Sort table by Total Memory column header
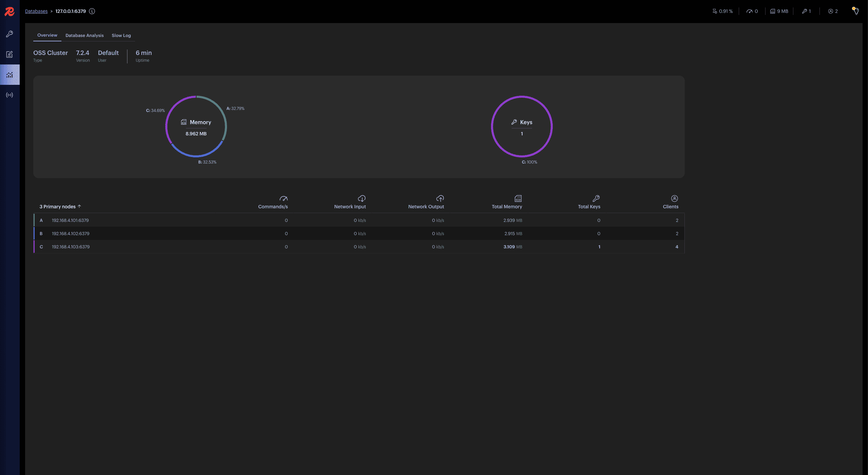The width and height of the screenshot is (868, 475). pyautogui.click(x=507, y=206)
